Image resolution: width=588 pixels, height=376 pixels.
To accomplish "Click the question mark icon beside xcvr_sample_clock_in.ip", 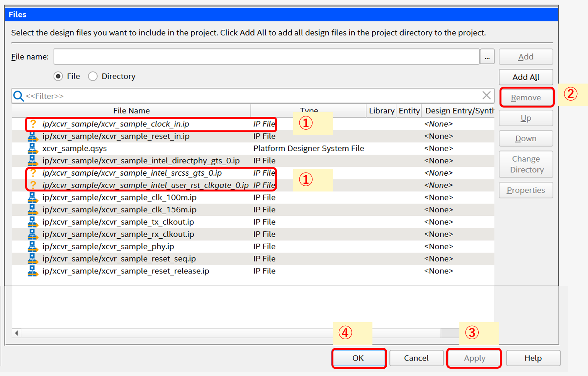I will pos(33,124).
